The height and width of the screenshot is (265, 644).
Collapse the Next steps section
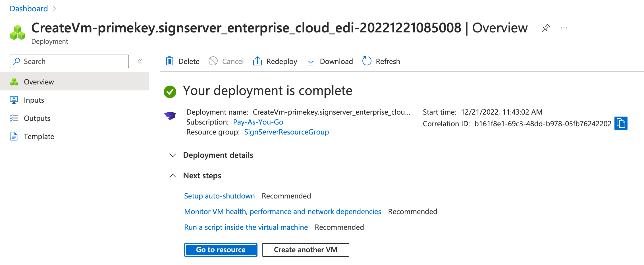(x=173, y=176)
